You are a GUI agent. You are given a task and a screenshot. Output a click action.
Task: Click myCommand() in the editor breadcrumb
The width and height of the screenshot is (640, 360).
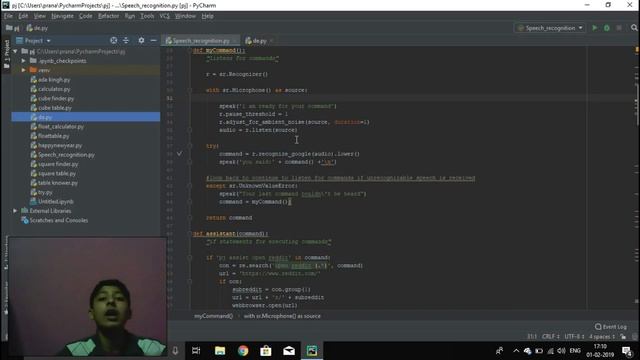click(x=213, y=316)
